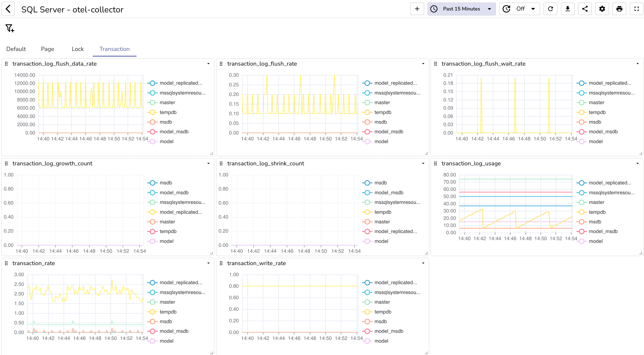The width and height of the screenshot is (644, 355).
Task: Hide master series in transaction_log_usage legend
Action: (596, 202)
